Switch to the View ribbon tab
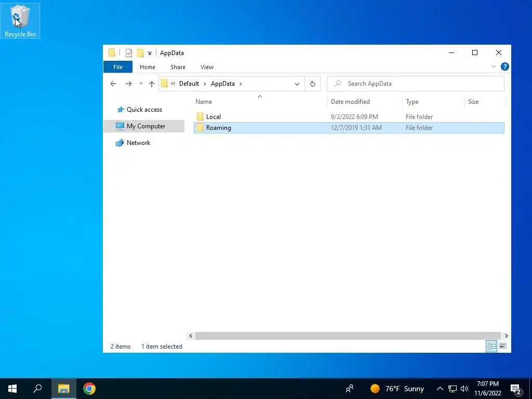532x399 pixels. pyautogui.click(x=207, y=67)
